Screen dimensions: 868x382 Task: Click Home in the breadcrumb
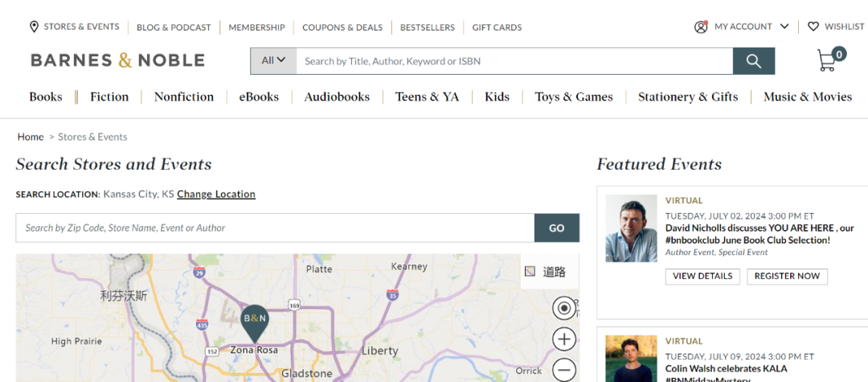(31, 137)
